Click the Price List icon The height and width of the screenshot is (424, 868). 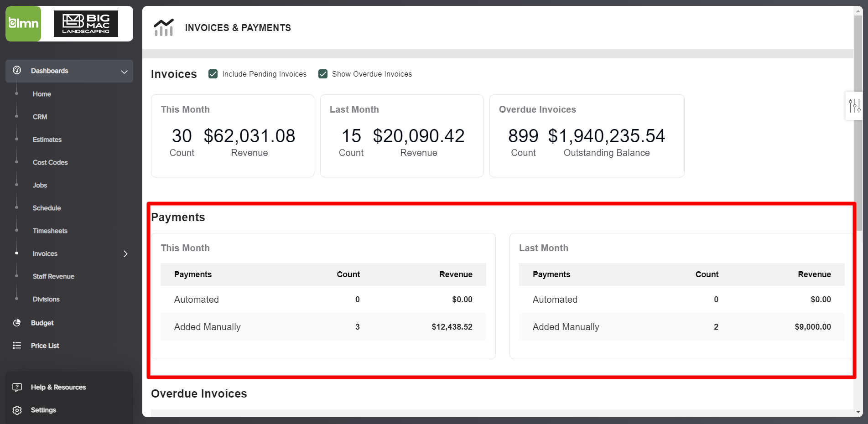pyautogui.click(x=17, y=346)
